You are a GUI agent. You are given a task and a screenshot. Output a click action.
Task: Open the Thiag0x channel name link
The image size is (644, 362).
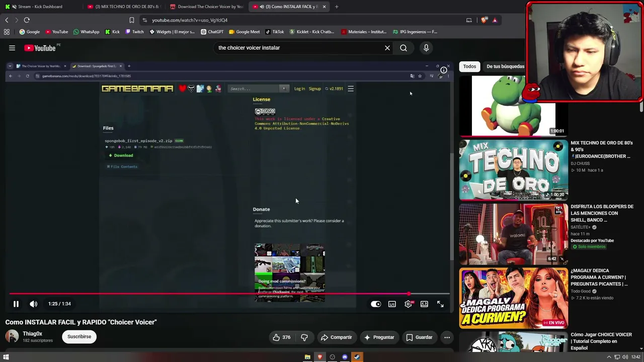(x=32, y=334)
